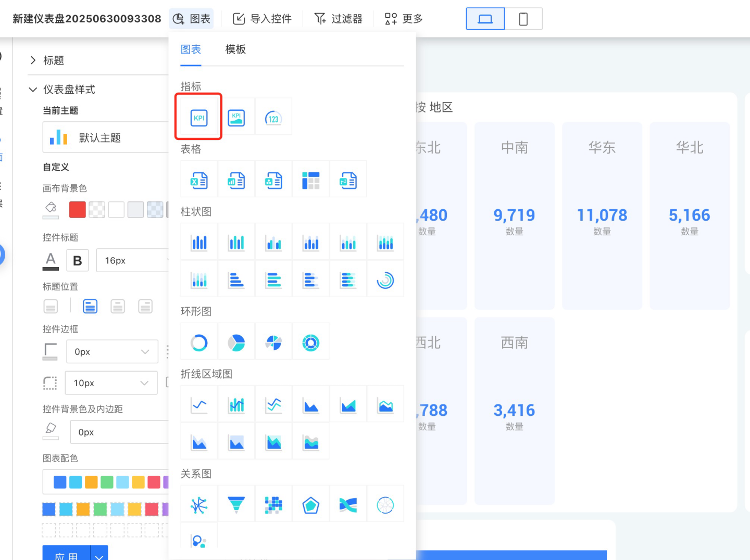Select the KPI indicator card chart

pos(199,117)
